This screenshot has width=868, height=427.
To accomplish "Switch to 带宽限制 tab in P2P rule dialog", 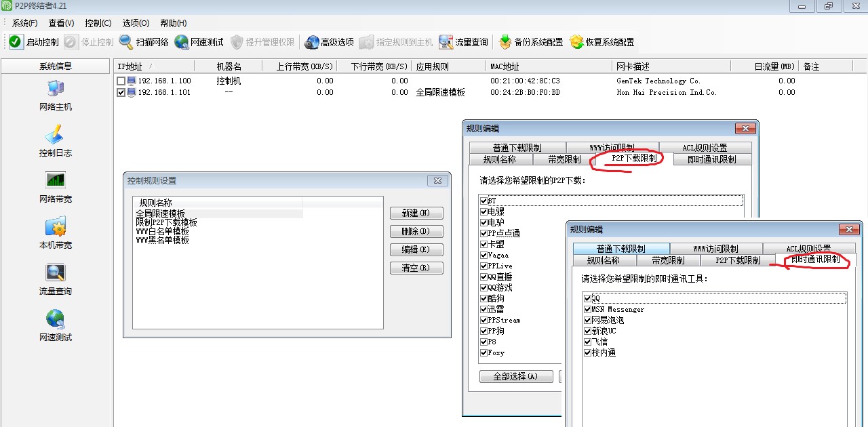I will [565, 159].
